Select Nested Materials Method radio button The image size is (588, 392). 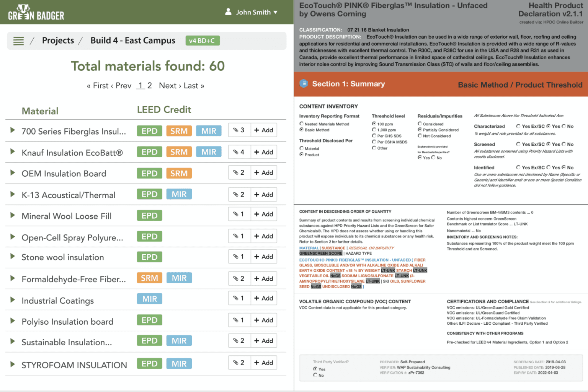pyautogui.click(x=302, y=124)
